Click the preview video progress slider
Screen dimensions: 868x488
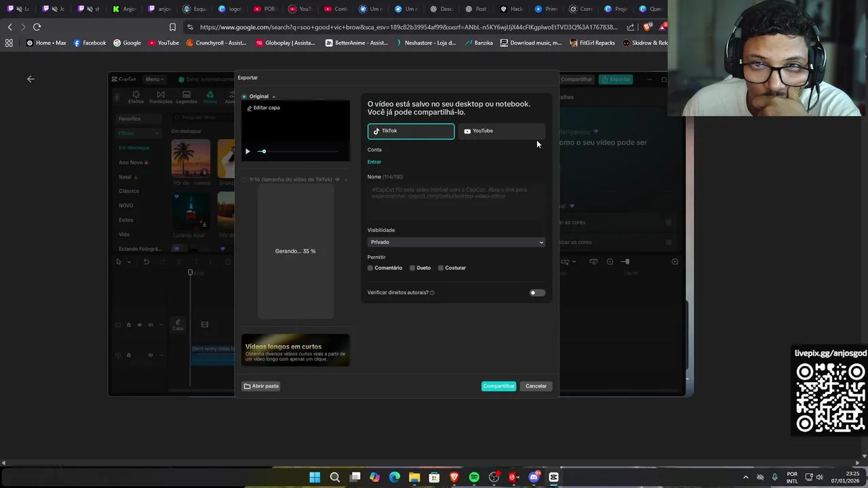click(x=298, y=151)
